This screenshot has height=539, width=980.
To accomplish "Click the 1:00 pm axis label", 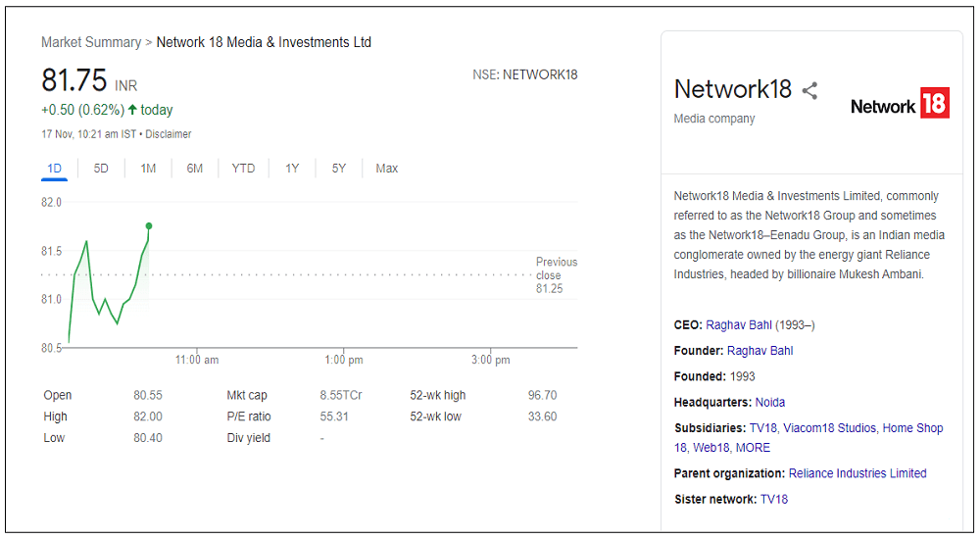I will click(344, 360).
